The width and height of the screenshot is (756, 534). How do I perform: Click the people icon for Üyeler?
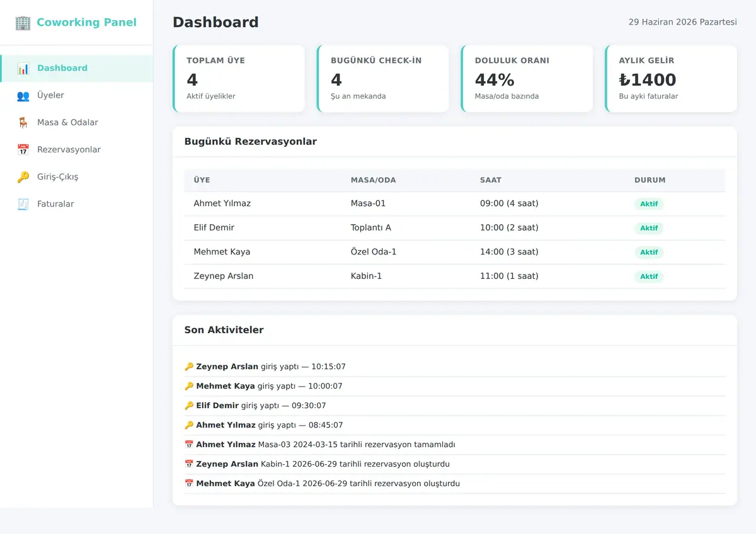pyautogui.click(x=23, y=96)
